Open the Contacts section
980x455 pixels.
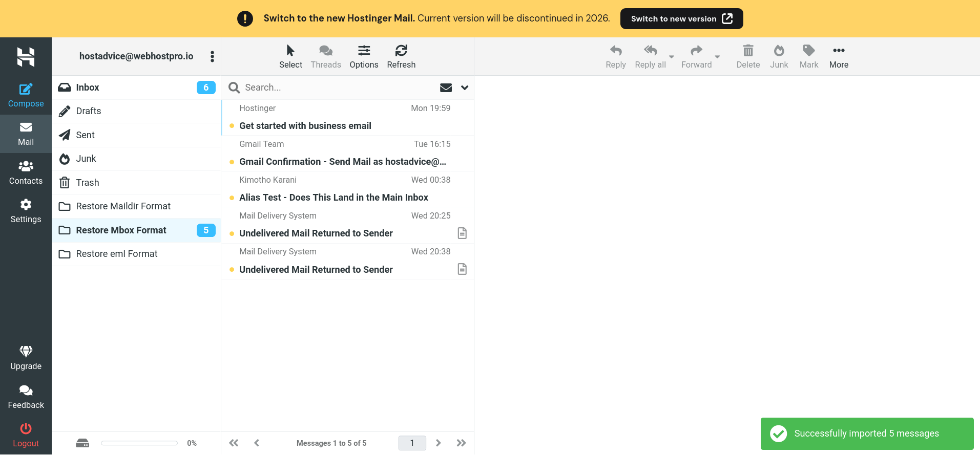click(26, 173)
